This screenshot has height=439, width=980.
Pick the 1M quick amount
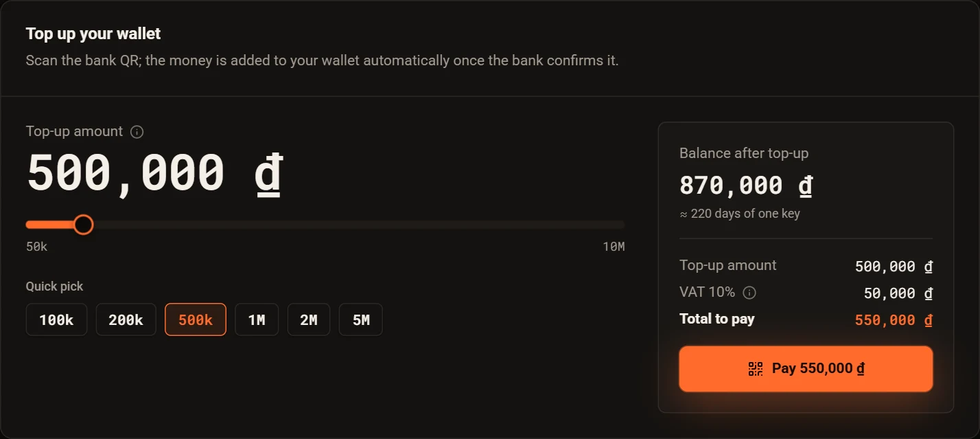(257, 319)
